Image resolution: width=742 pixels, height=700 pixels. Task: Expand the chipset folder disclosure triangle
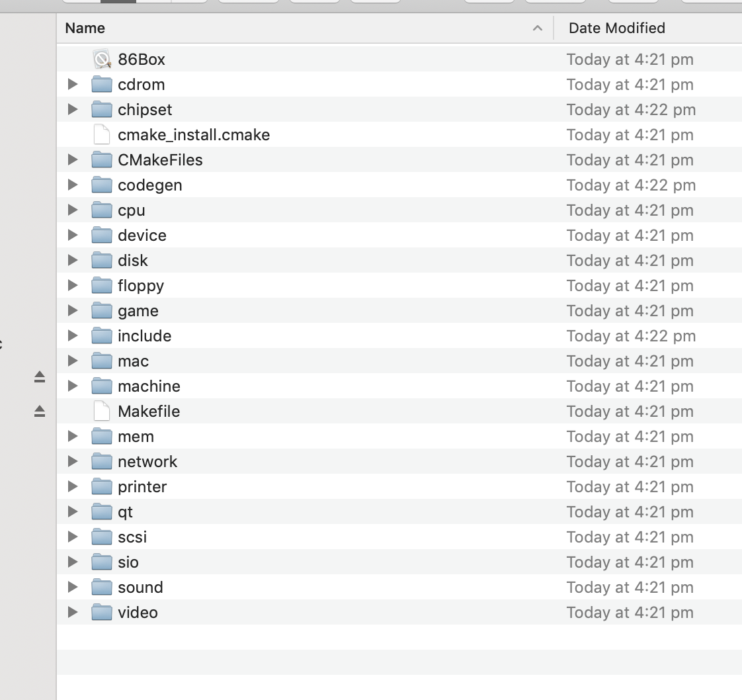72,109
